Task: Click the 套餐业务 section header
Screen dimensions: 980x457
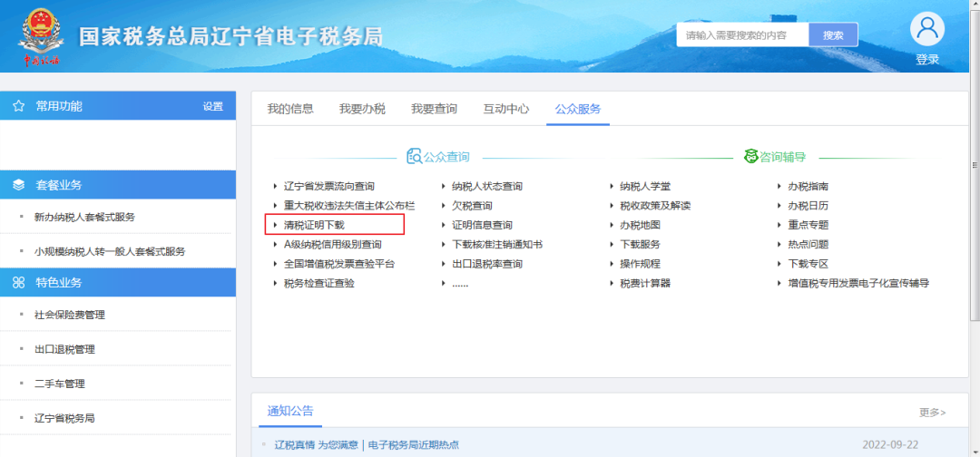Action: coord(118,185)
